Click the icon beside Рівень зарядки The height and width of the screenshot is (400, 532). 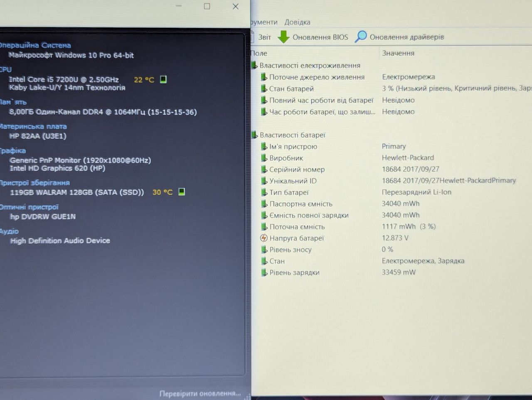coord(264,272)
